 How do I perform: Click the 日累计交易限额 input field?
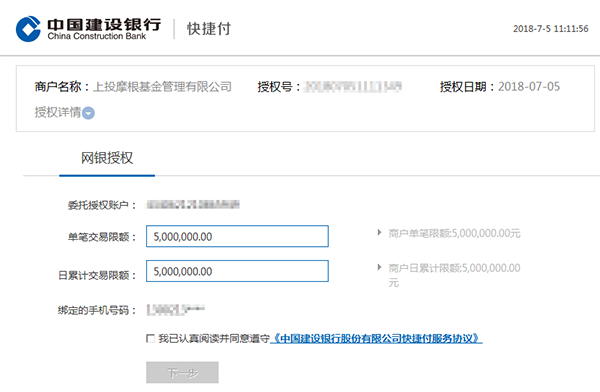pyautogui.click(x=237, y=271)
